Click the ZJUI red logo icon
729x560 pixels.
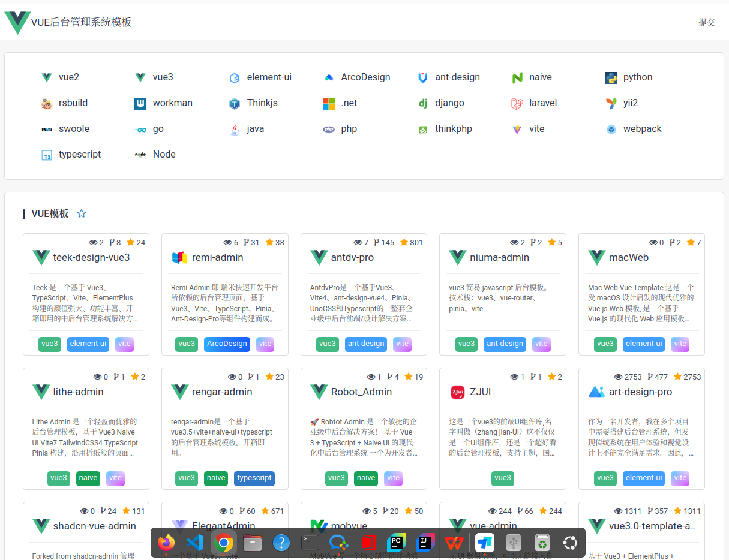click(x=457, y=392)
